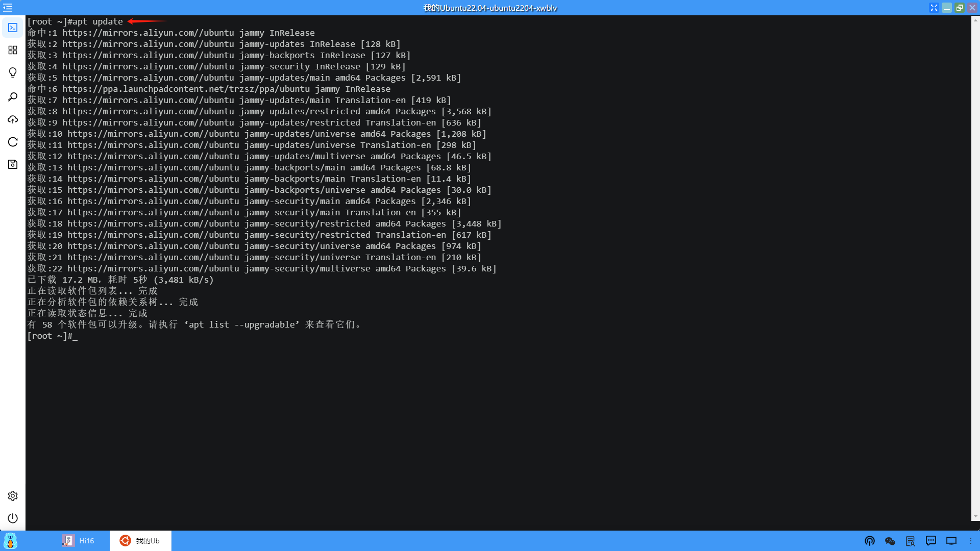Open settings via the sidebar gear icon

[x=13, y=496]
